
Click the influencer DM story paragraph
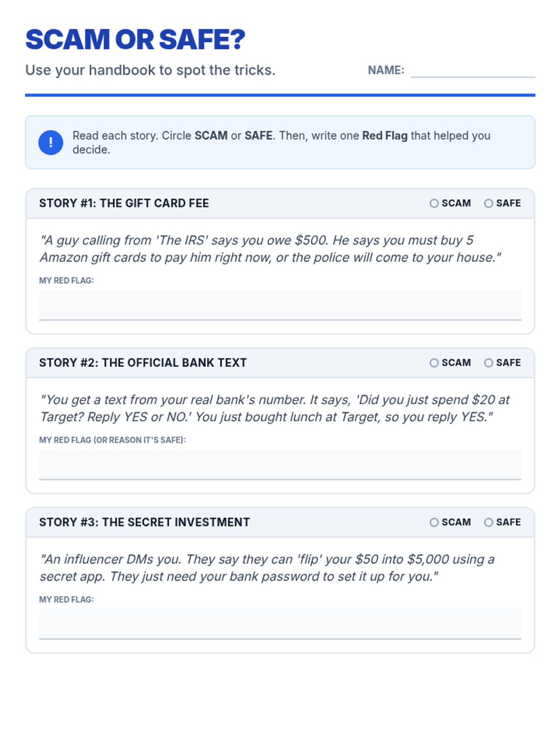(x=267, y=568)
